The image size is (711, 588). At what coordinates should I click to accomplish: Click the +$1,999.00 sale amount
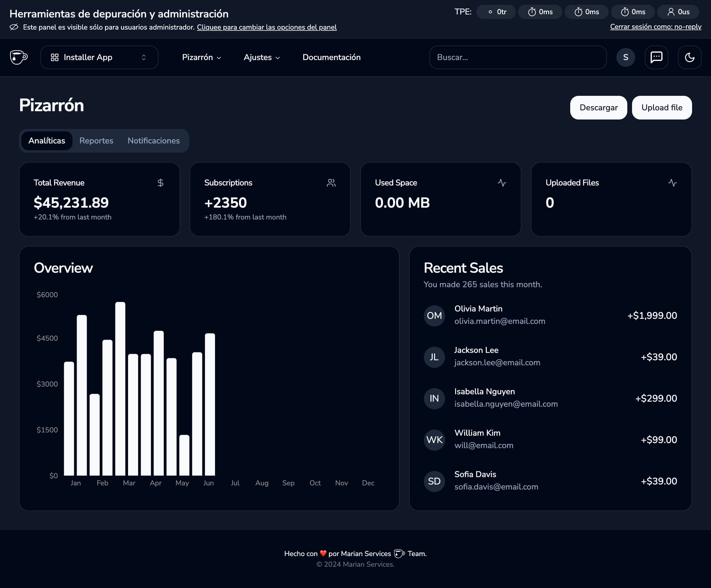652,316
